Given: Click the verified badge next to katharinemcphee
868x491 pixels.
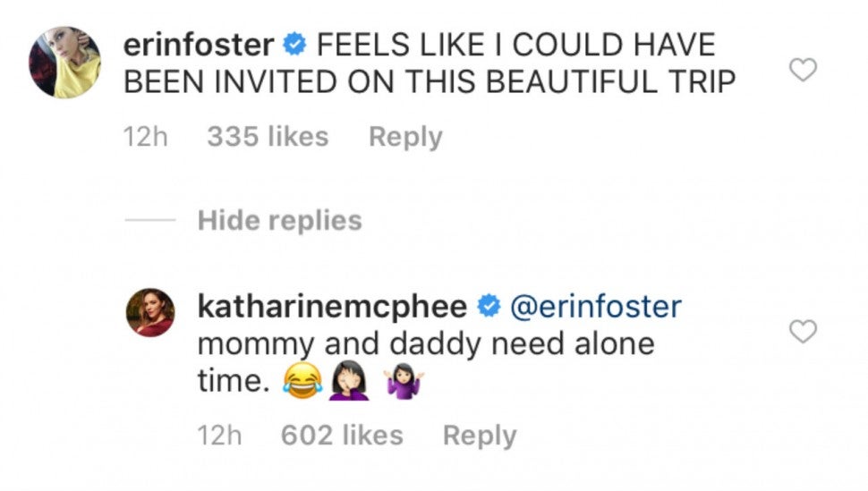Looking at the screenshot, I should point(489,308).
